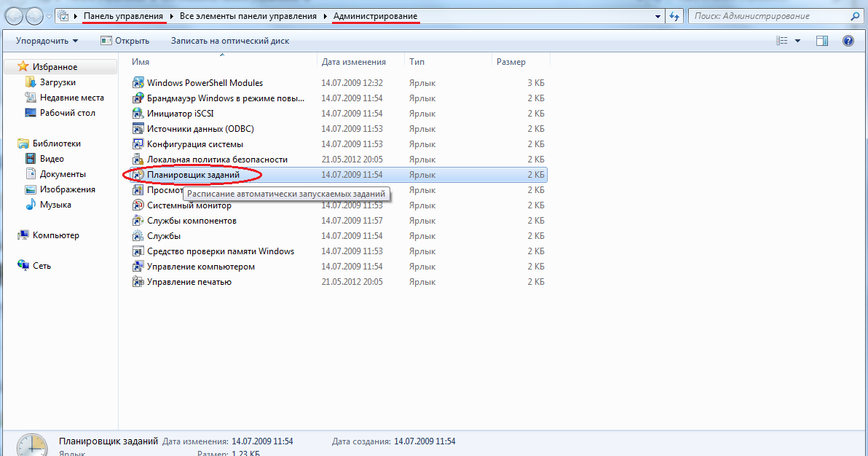Go to Все элементы панели управления breadcrumb

coord(248,16)
